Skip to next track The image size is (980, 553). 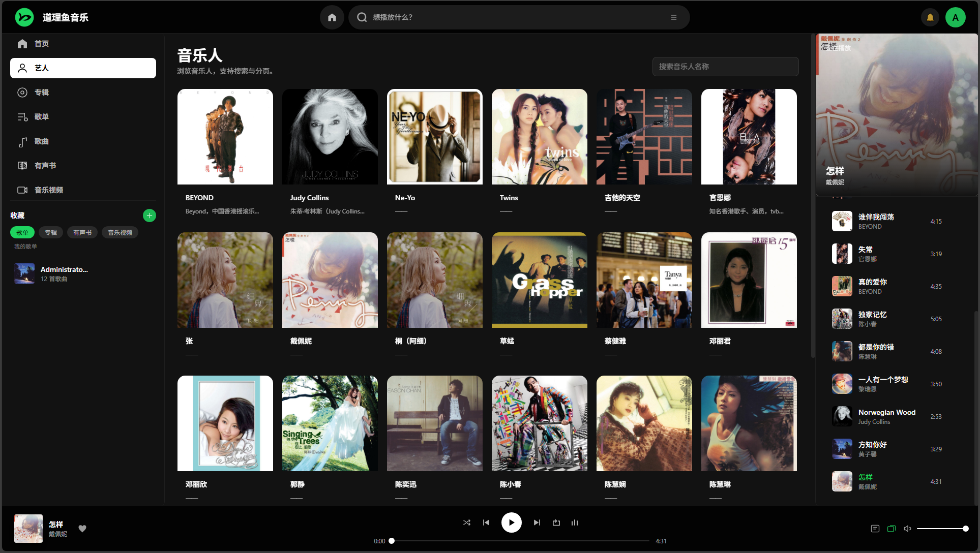tap(537, 523)
